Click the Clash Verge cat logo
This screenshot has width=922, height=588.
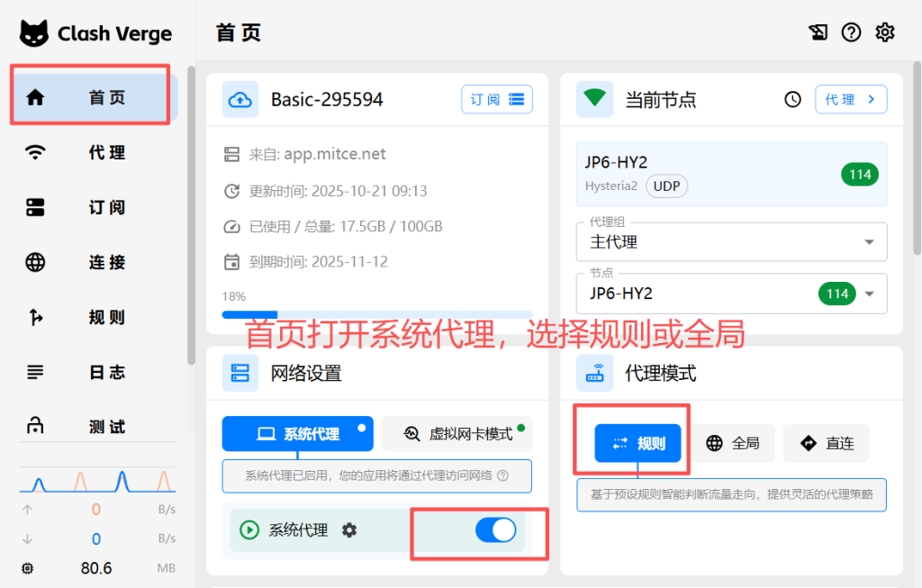pyautogui.click(x=34, y=33)
